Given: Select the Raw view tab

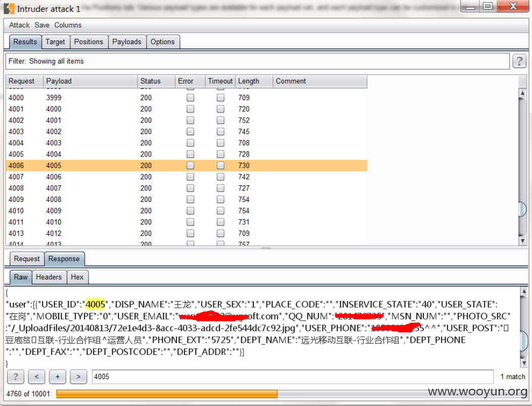Looking at the screenshot, I should (x=21, y=277).
